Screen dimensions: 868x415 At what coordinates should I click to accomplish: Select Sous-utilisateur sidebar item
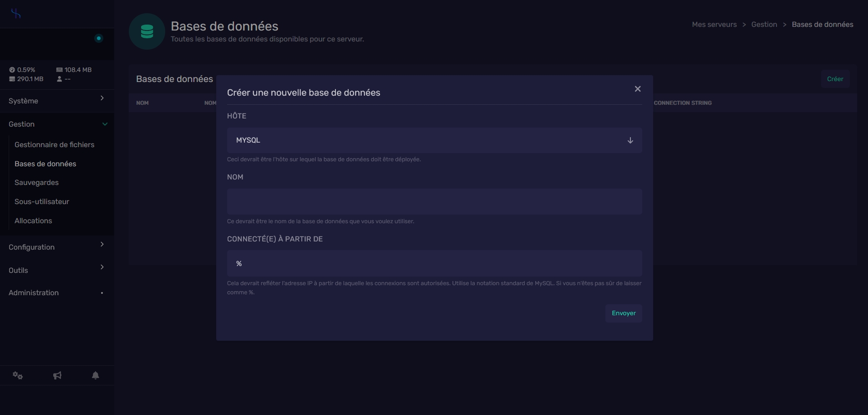(x=42, y=201)
